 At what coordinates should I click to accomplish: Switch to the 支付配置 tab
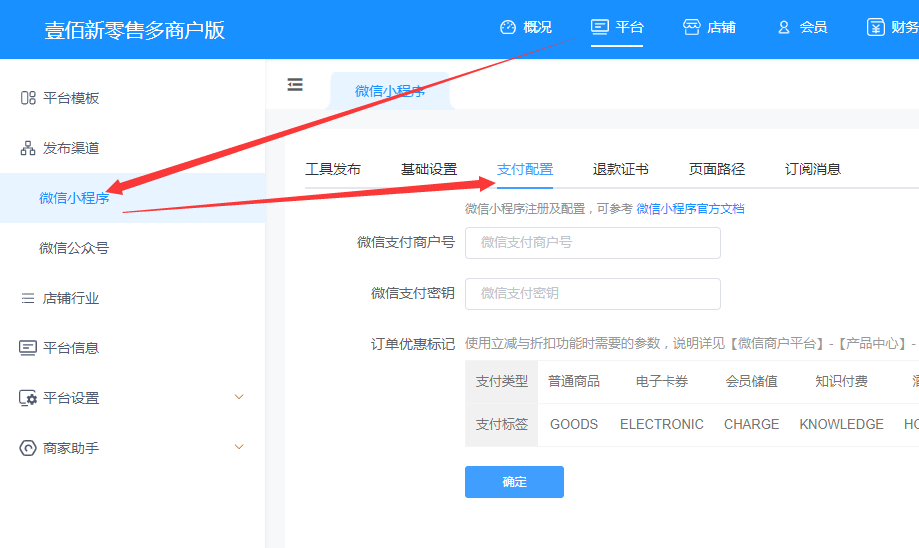[525, 169]
